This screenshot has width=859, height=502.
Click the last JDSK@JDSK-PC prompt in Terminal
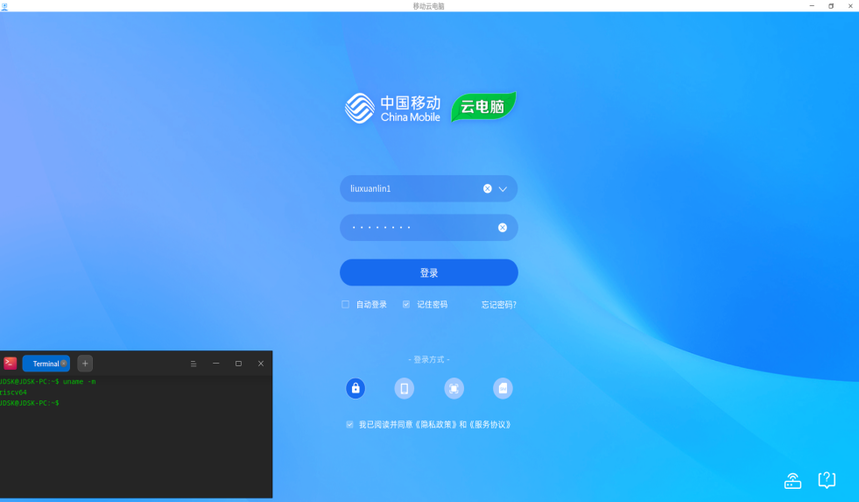tap(30, 403)
